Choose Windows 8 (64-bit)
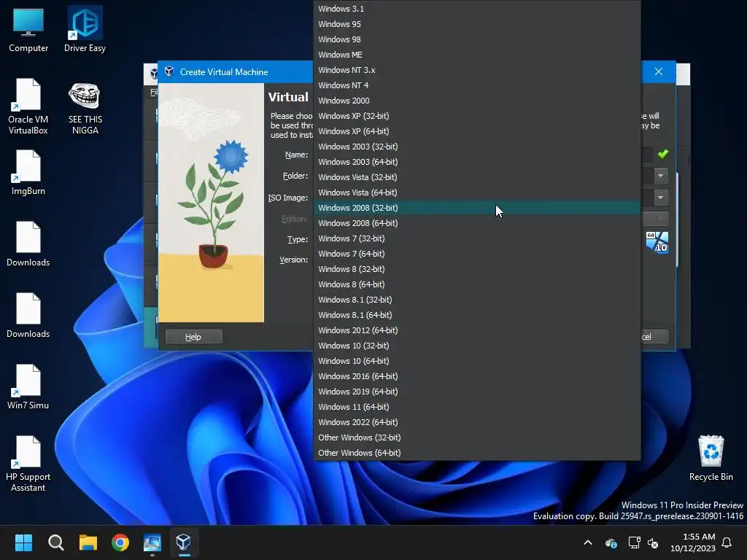 tap(477, 284)
